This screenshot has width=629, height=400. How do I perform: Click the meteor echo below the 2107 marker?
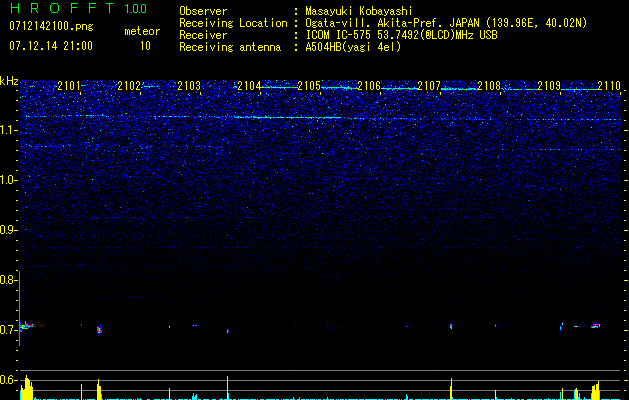pyautogui.click(x=451, y=326)
